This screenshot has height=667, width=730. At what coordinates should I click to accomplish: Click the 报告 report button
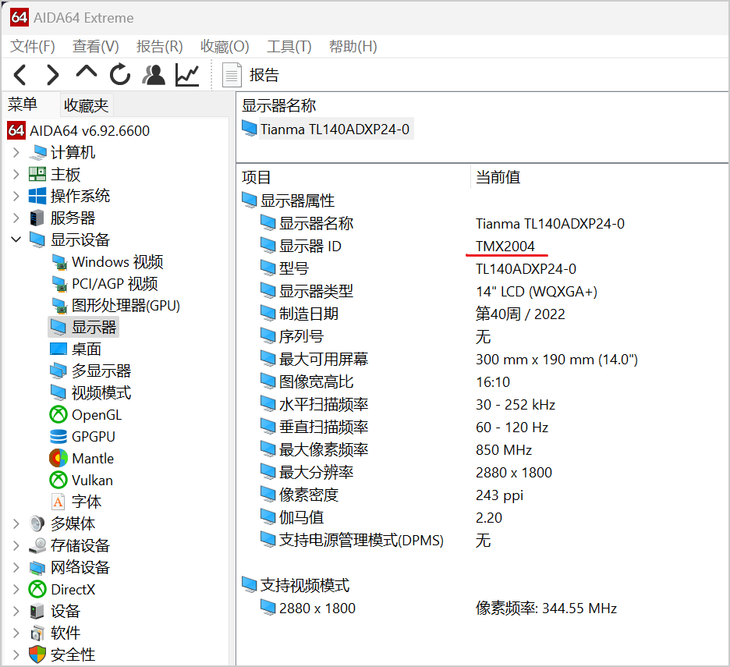250,74
